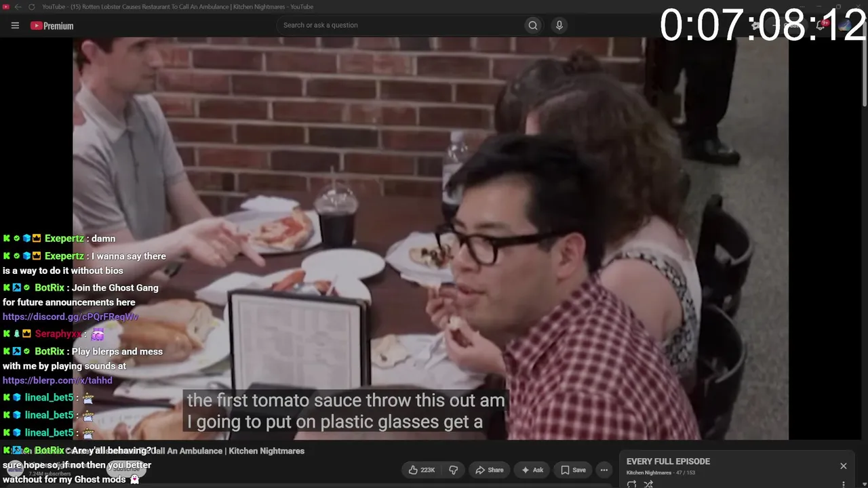The image size is (868, 488).
Task: Click the 'EVERY FULL EPISODE' playlist title
Action: [668, 462]
